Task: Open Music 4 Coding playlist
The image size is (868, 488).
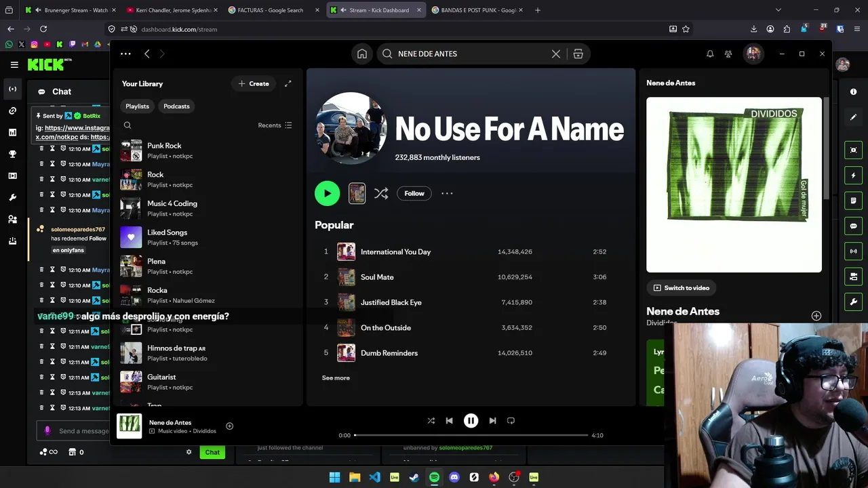Action: point(208,208)
